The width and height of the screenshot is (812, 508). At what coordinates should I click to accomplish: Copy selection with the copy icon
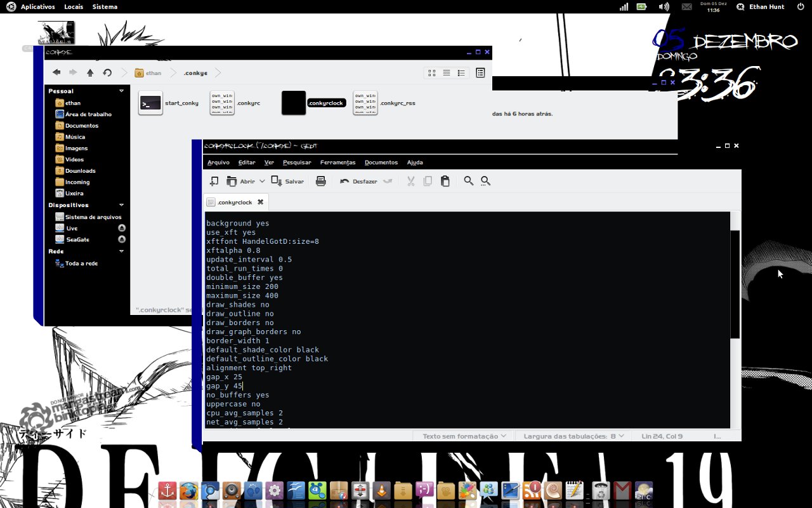tap(428, 181)
